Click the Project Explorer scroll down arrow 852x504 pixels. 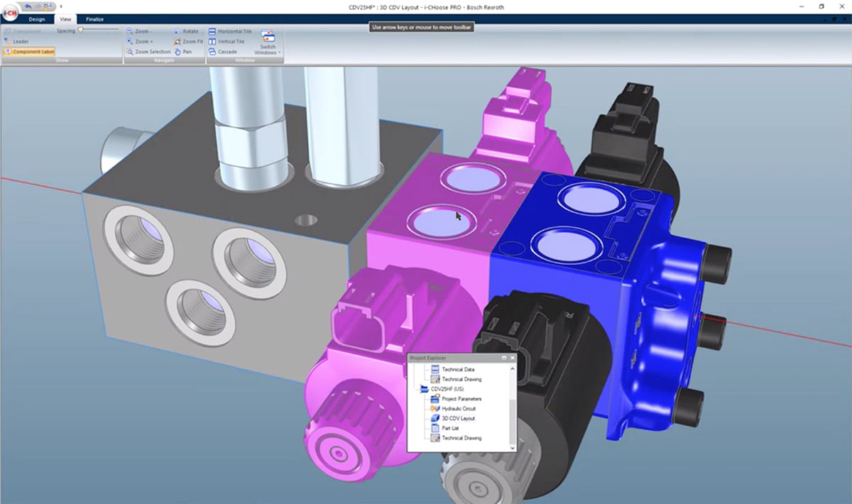[513, 447]
